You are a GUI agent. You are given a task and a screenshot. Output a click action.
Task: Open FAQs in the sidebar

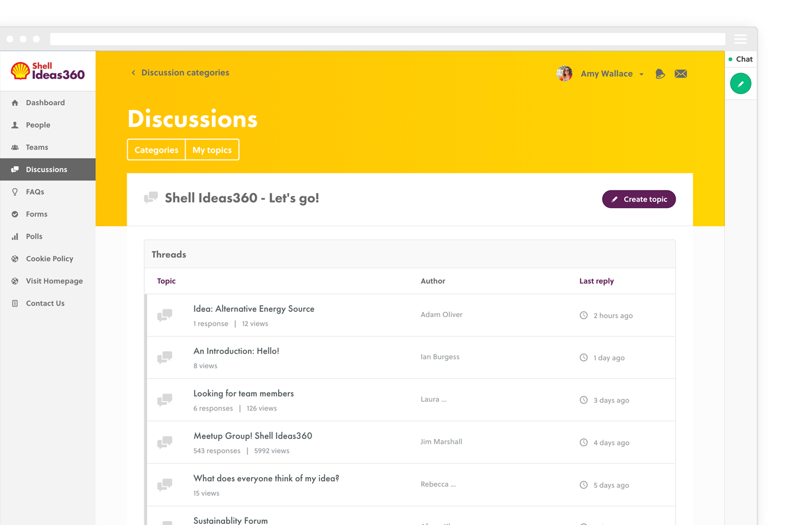click(x=35, y=192)
